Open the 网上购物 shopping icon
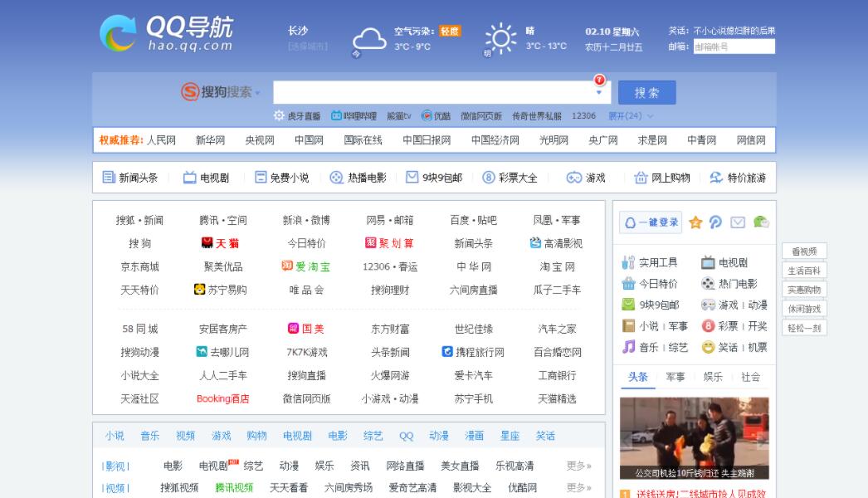The width and height of the screenshot is (868, 498). (x=641, y=178)
